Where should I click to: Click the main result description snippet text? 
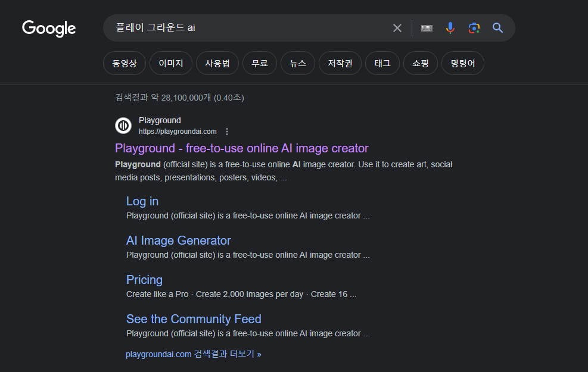click(284, 171)
